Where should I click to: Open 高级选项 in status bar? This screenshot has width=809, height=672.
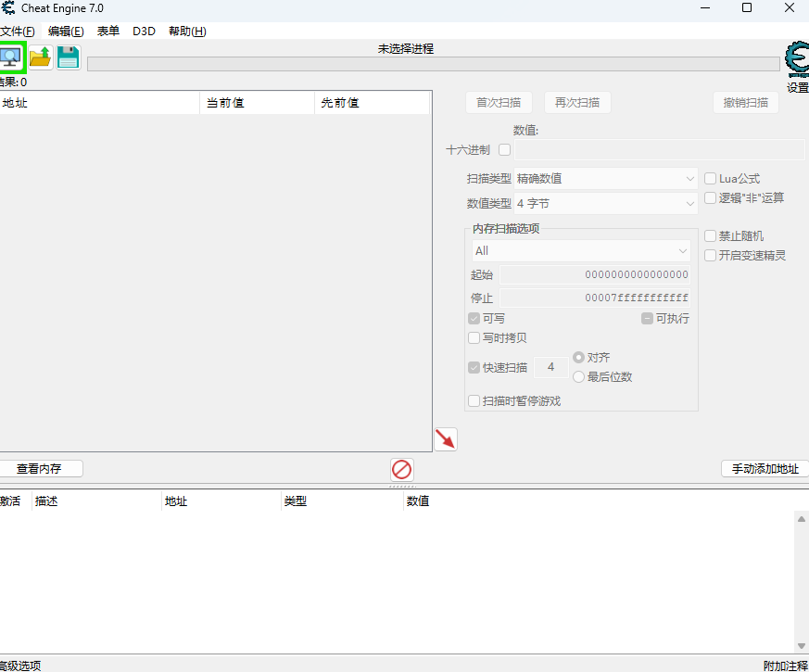pyautogui.click(x=20, y=666)
